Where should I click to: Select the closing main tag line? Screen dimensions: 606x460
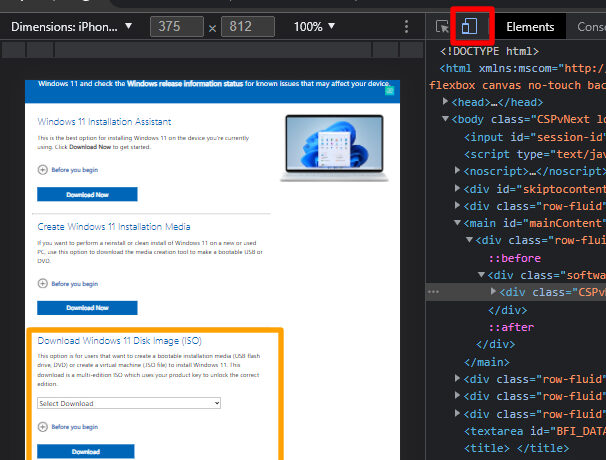(x=487, y=362)
